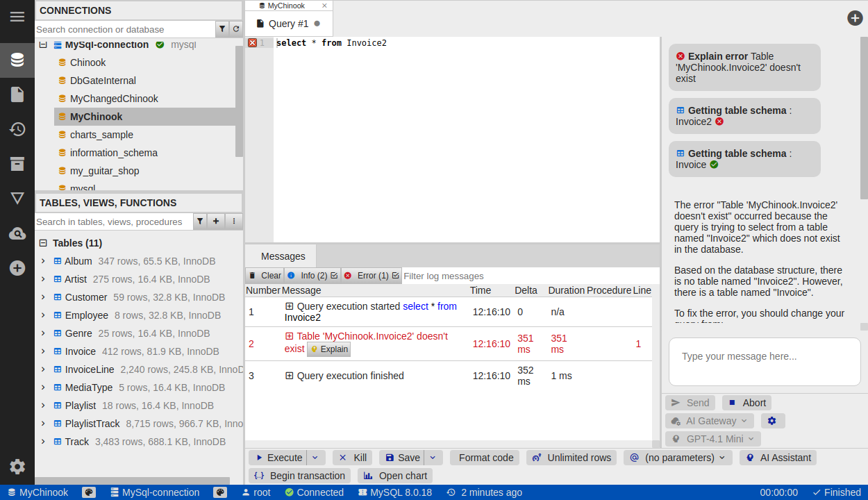Viewport: 868px width, 500px height.
Task: Click the plus icon at top right
Action: pyautogui.click(x=855, y=18)
